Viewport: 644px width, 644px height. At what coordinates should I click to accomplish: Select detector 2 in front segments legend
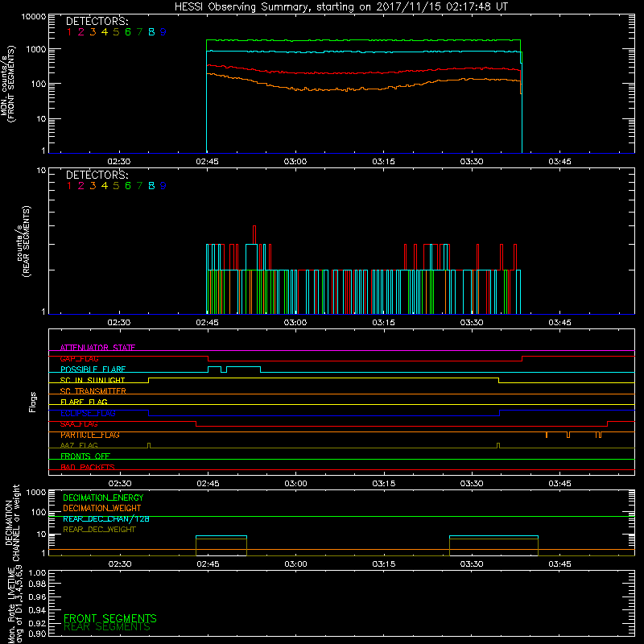pos(81,32)
